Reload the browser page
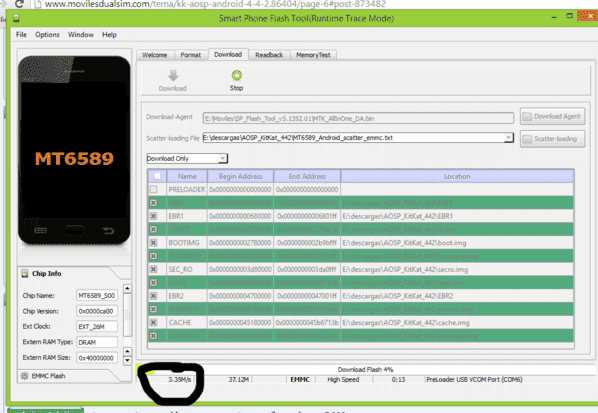This screenshot has width=598, height=413. (x=19, y=4)
